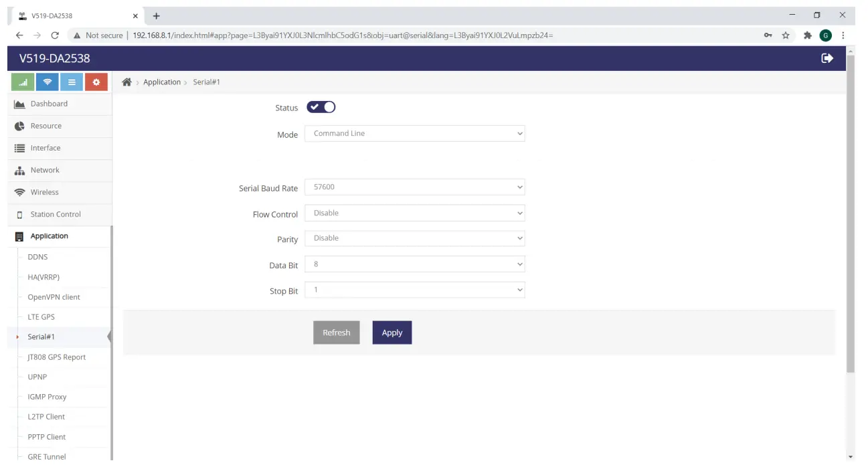Open the browser extensions puzzle icon
This screenshot has height=475, width=868.
pos(807,35)
